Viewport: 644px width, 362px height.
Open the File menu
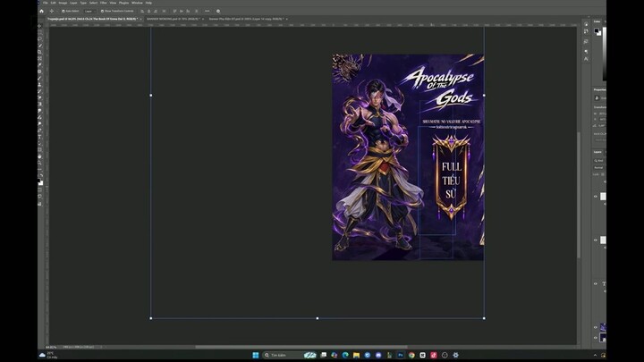coord(46,3)
